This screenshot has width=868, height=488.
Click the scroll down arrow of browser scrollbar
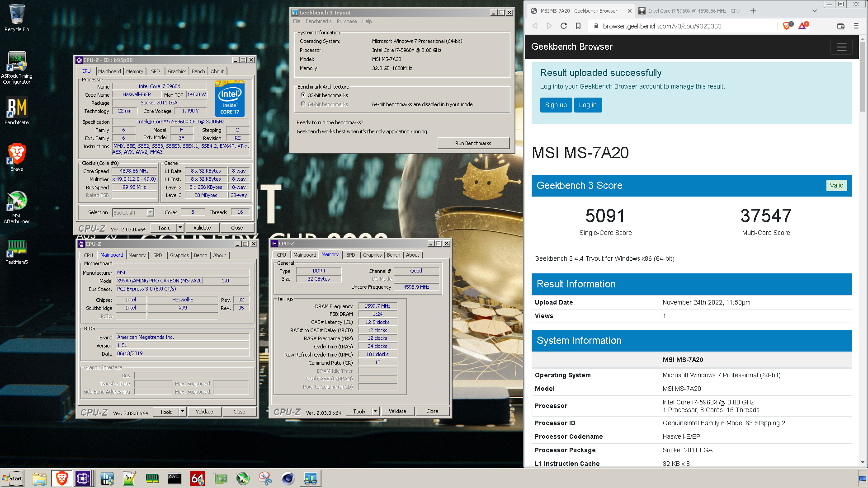pyautogui.click(x=863, y=463)
